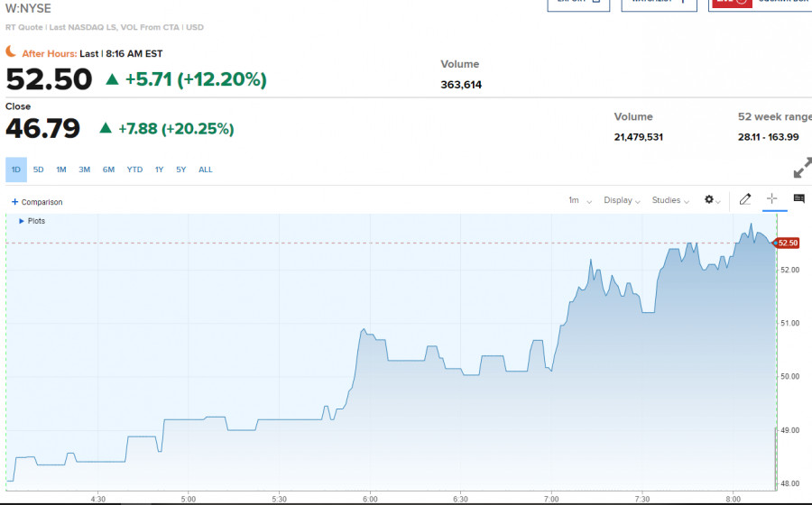The width and height of the screenshot is (812, 505).
Task: Click the plus icon beside Comparison
Action: 14,202
